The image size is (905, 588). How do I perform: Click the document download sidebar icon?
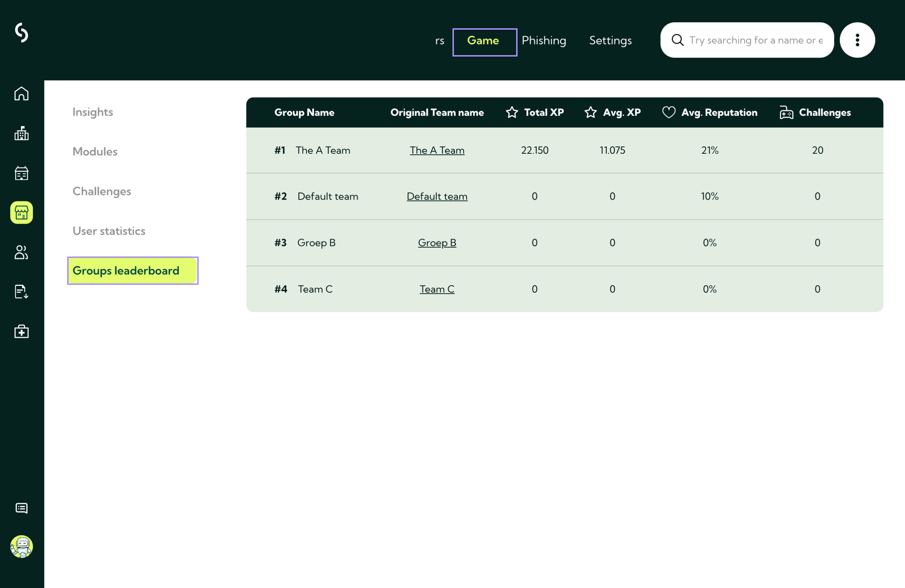21,292
